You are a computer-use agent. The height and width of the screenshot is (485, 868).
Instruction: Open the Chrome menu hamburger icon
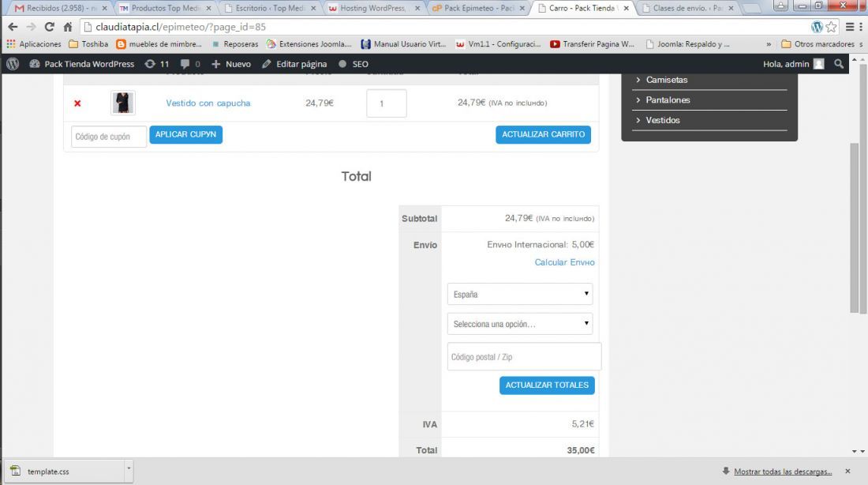850,27
